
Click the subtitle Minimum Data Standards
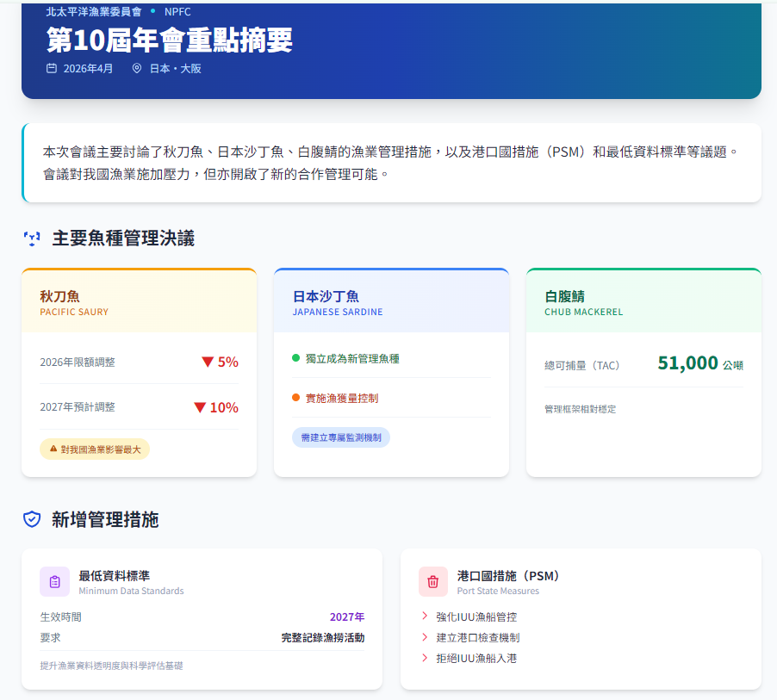[131, 591]
